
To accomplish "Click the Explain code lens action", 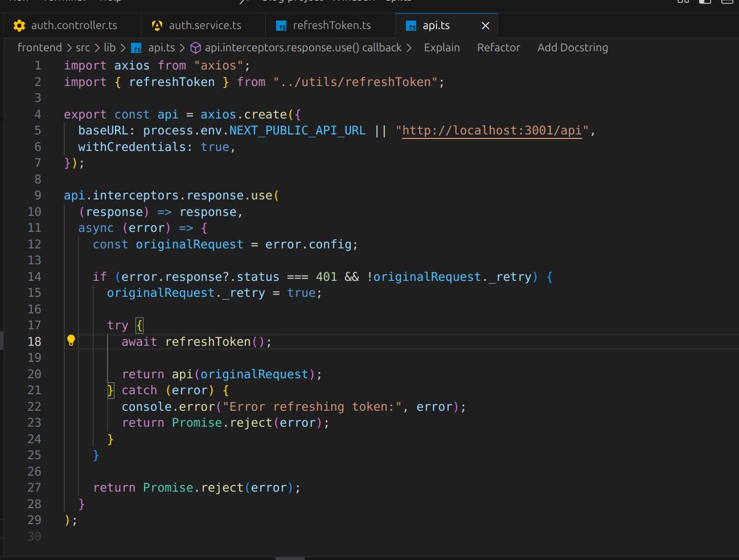I will coord(442,47).
